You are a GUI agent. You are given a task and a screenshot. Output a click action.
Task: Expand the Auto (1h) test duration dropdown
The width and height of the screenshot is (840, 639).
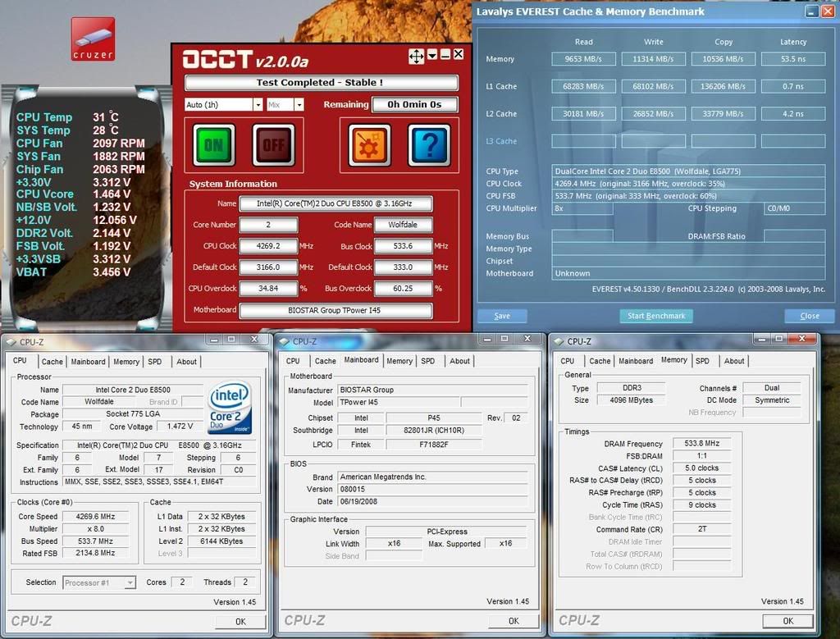[257, 105]
